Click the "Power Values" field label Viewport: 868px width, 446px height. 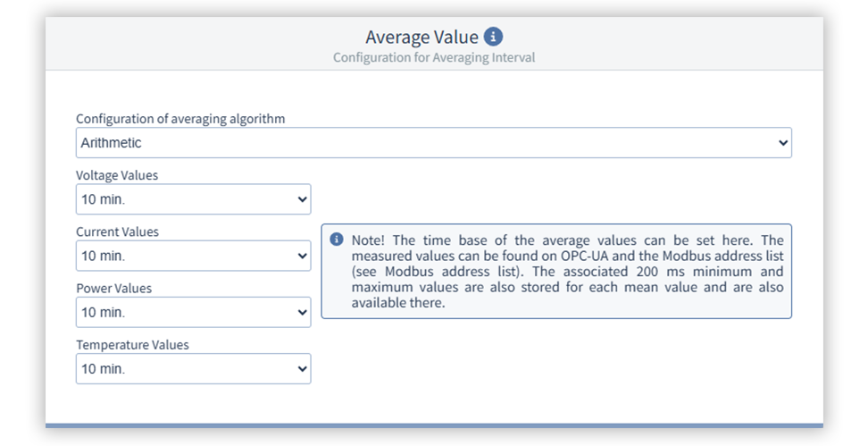pyautogui.click(x=113, y=289)
